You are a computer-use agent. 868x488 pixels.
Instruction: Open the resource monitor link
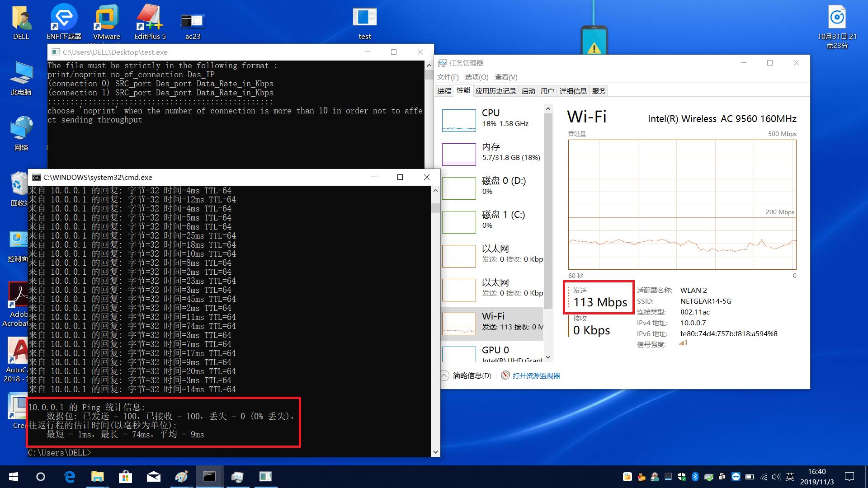click(536, 375)
